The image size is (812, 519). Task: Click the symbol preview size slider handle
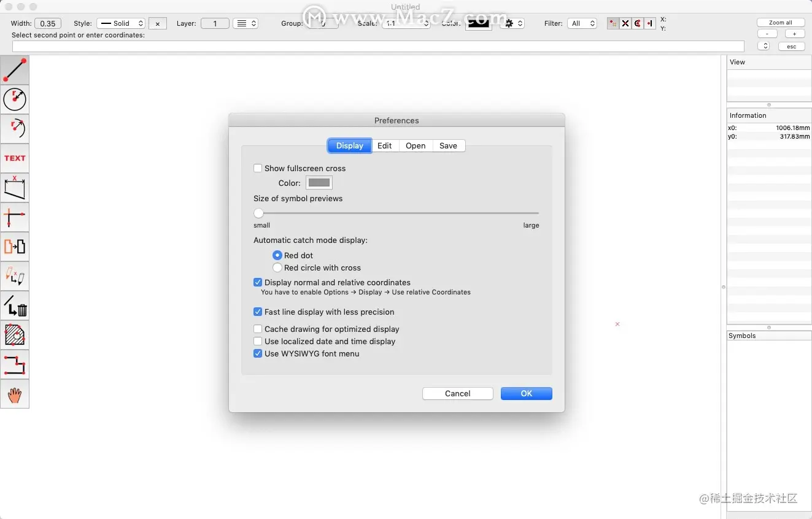259,213
